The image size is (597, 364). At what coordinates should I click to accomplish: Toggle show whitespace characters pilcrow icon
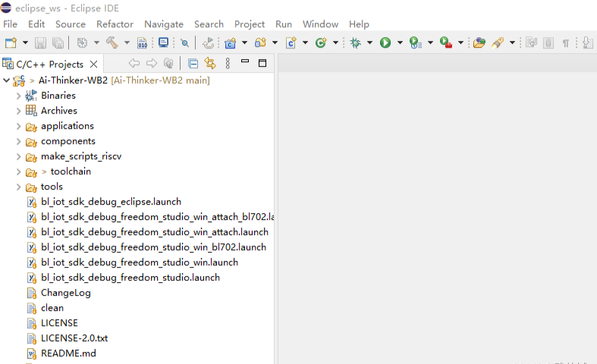pyautogui.click(x=566, y=43)
